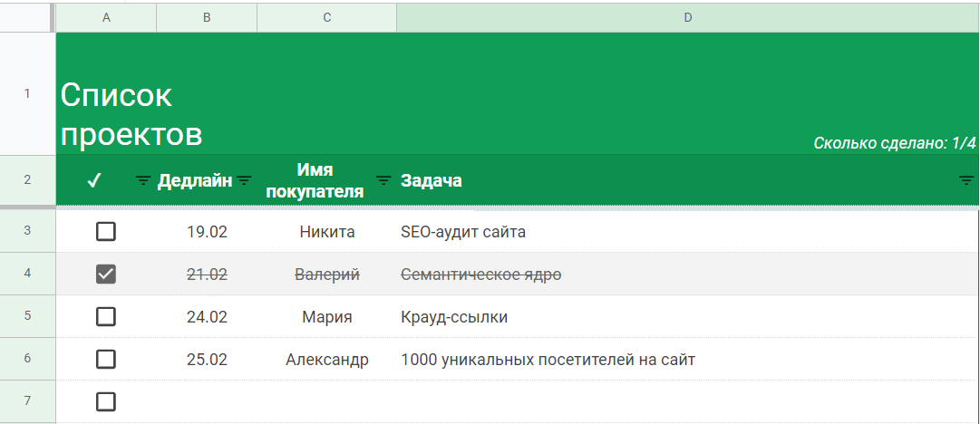Select column D header
Image resolution: width=980 pixels, height=424 pixels.
coord(687,17)
